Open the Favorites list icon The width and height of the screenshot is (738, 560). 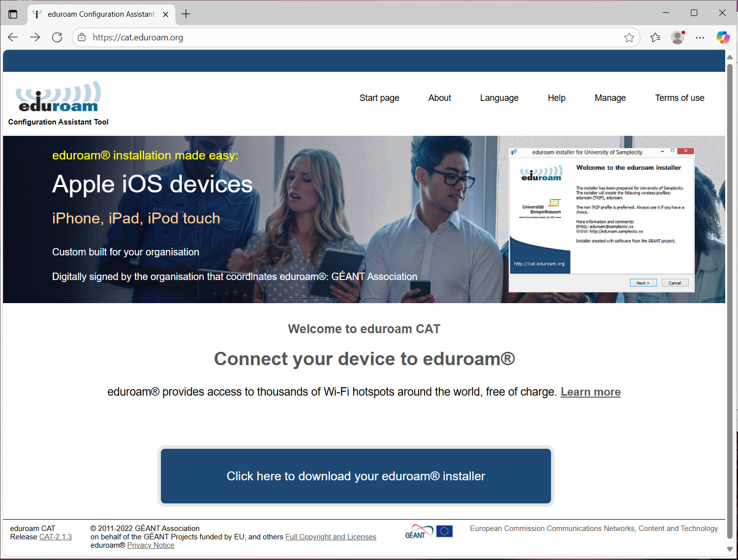tap(655, 37)
